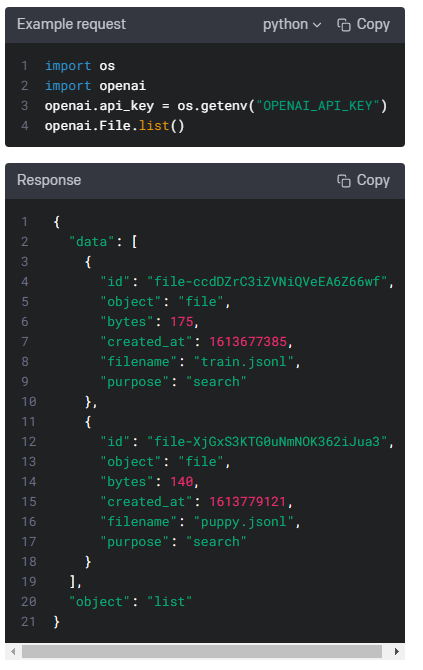The image size is (423, 670).
Task: Click the bytes value 140
Action: (x=182, y=482)
